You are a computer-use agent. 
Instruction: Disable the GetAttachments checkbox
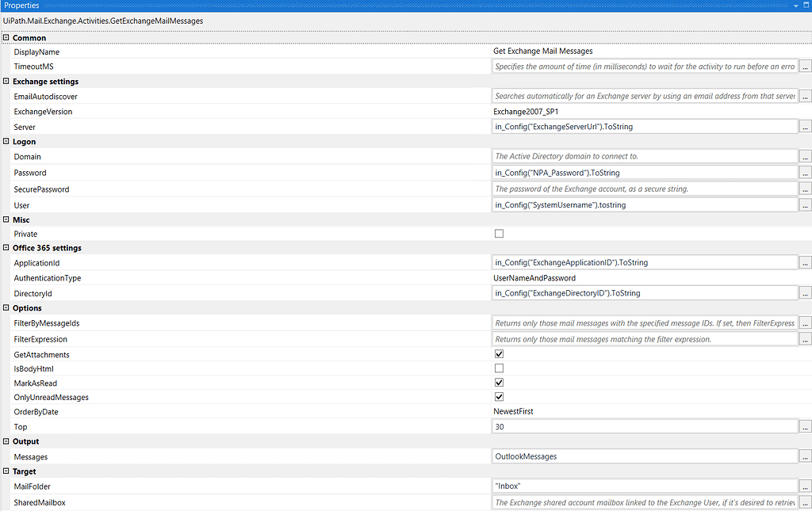tap(499, 354)
